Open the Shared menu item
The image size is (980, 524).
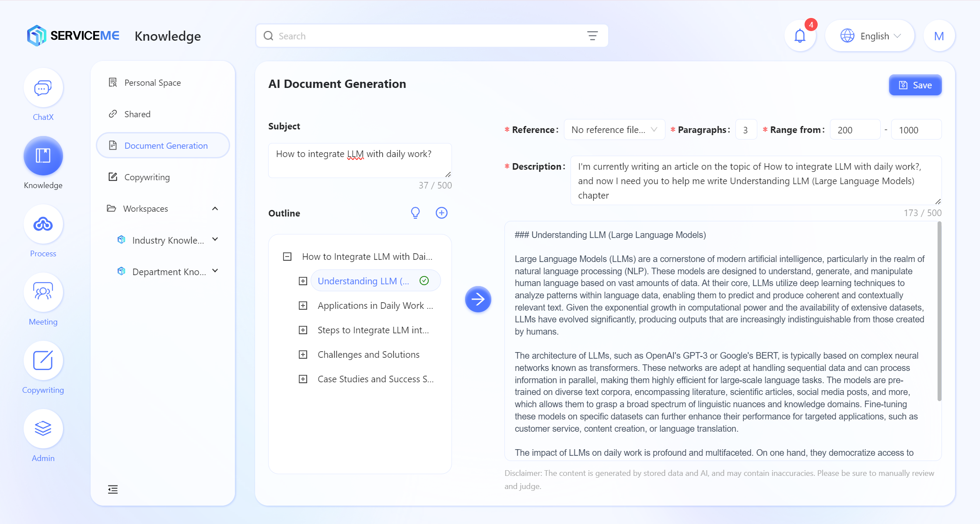[163, 114]
